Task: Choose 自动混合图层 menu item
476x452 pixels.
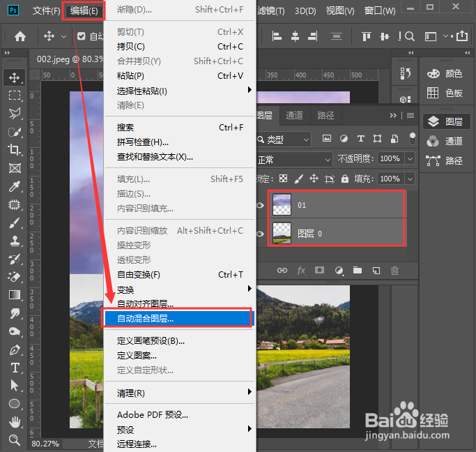Action: coord(178,318)
